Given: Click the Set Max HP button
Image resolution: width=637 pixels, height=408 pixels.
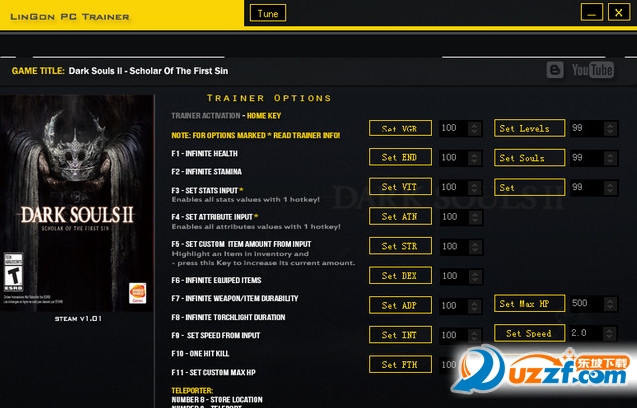Looking at the screenshot, I should pos(529,304).
